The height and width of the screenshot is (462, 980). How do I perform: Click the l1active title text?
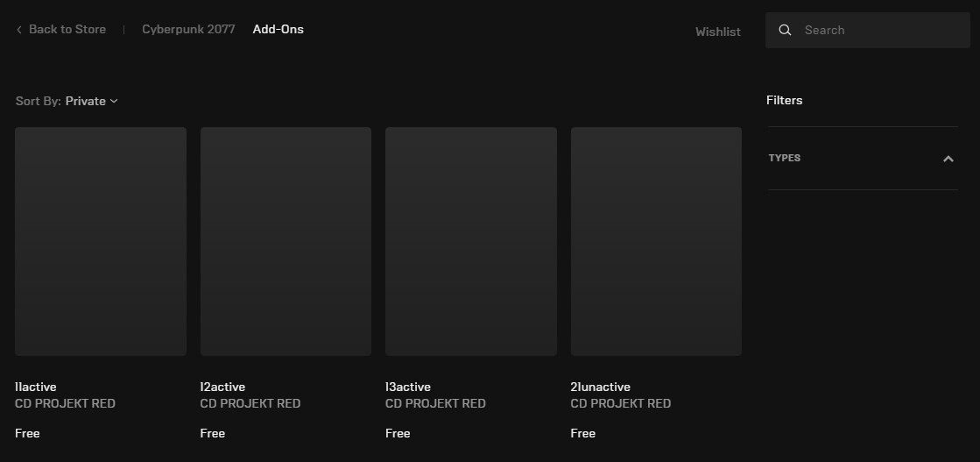[36, 387]
